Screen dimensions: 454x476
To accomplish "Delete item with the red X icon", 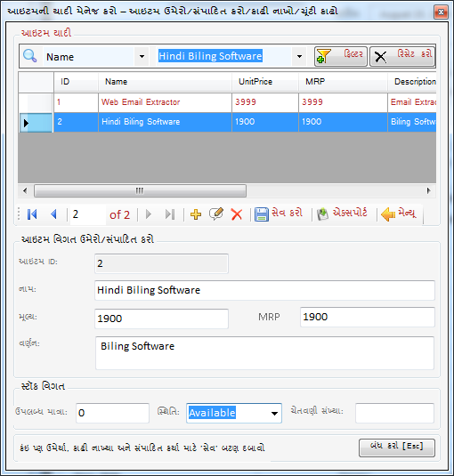I will coord(237,214).
